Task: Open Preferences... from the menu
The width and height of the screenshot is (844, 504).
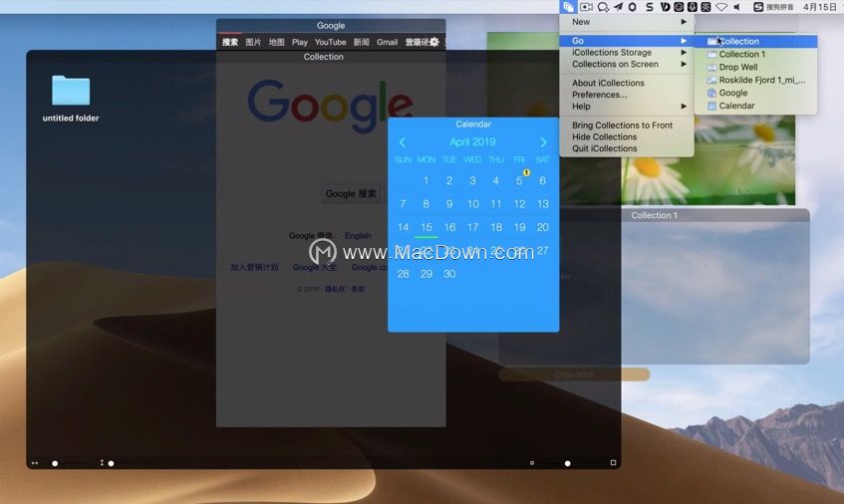Action: (x=627, y=95)
